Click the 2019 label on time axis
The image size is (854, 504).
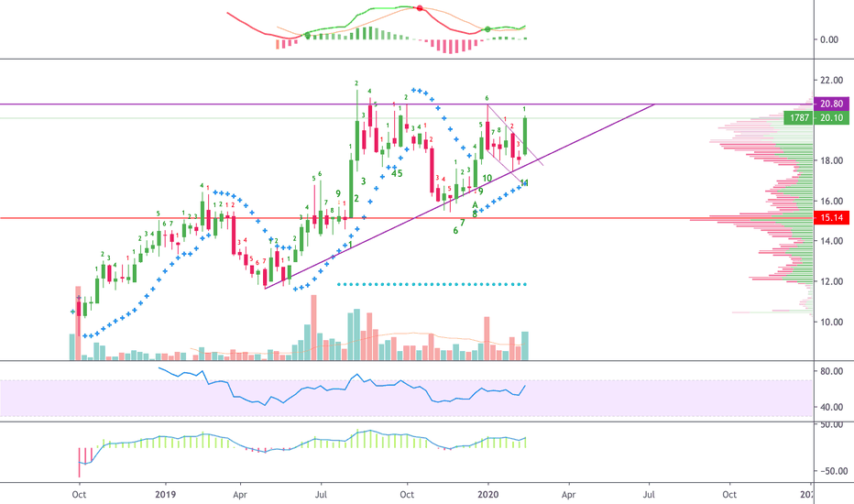pyautogui.click(x=165, y=494)
